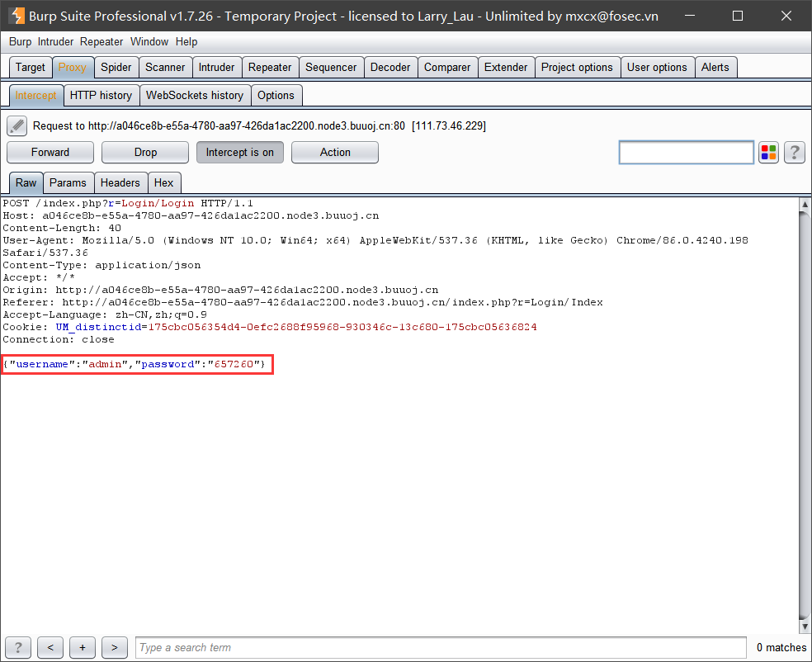Image resolution: width=812 pixels, height=662 pixels.
Task: Switch to the Comparer tab
Action: click(447, 68)
